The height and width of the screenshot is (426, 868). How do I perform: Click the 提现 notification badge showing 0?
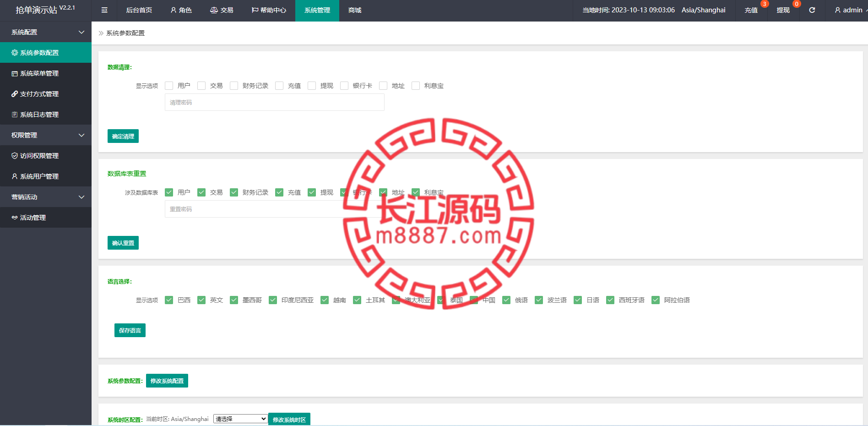[797, 4]
